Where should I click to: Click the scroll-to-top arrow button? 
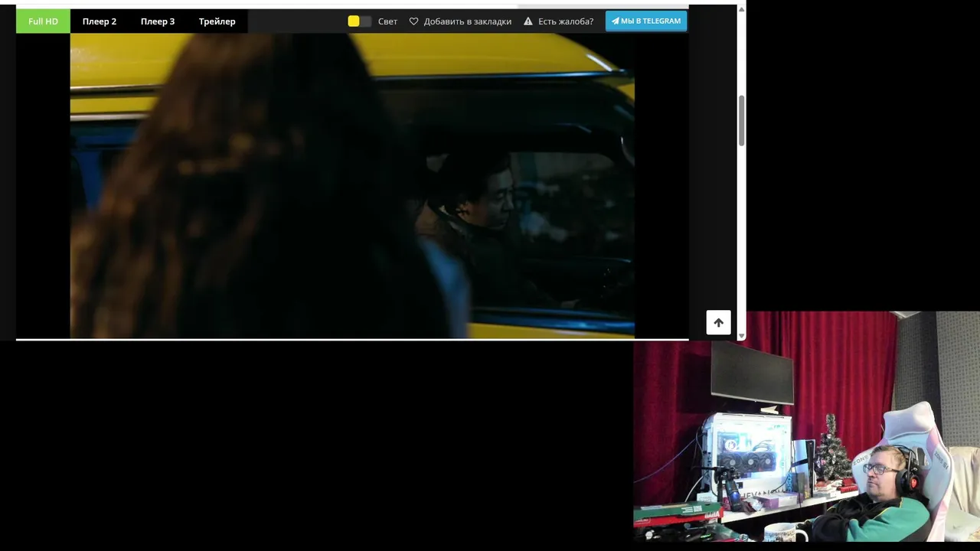[718, 322]
